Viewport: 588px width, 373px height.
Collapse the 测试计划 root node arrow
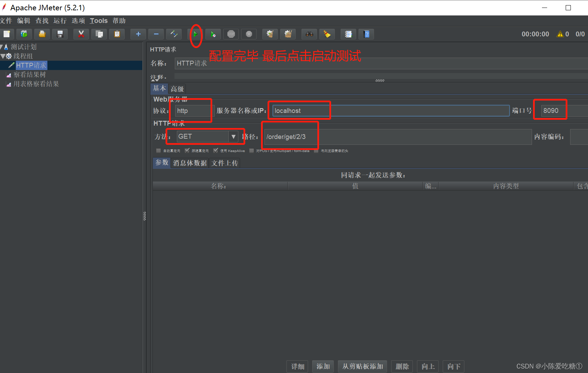tap(1, 47)
